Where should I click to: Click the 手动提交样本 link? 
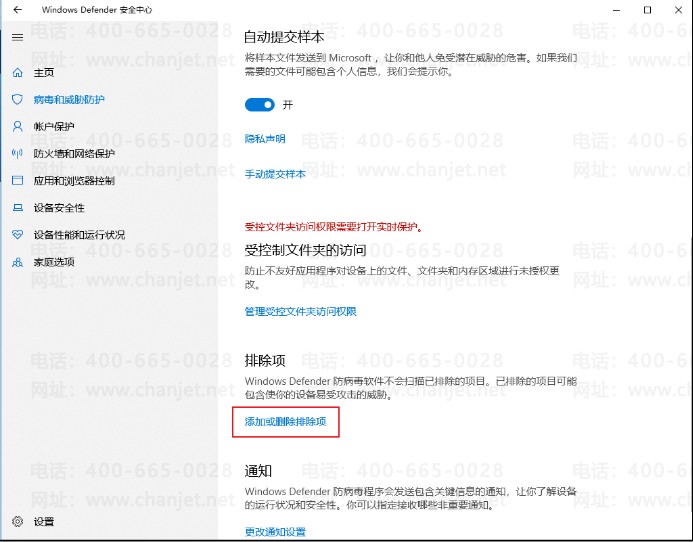click(275, 174)
